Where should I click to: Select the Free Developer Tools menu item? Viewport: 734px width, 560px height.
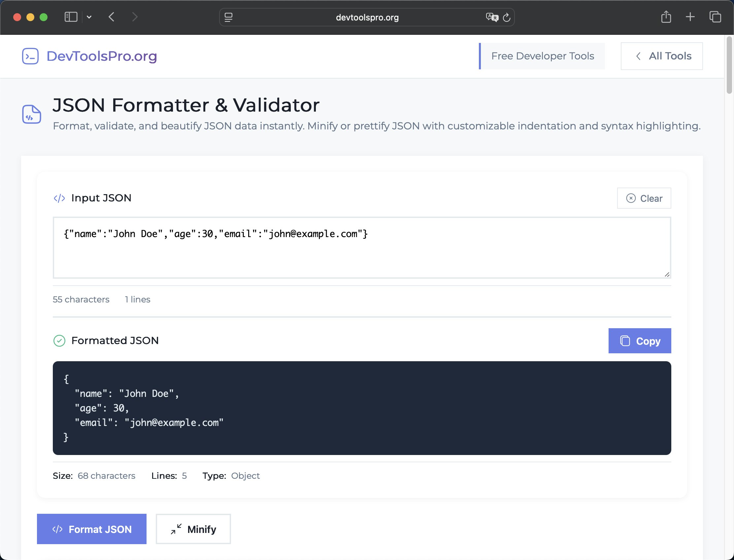[543, 56]
